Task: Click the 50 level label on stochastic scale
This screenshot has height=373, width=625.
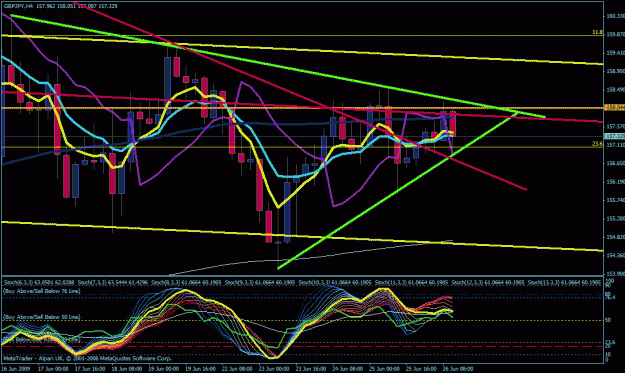Action: pyautogui.click(x=608, y=320)
